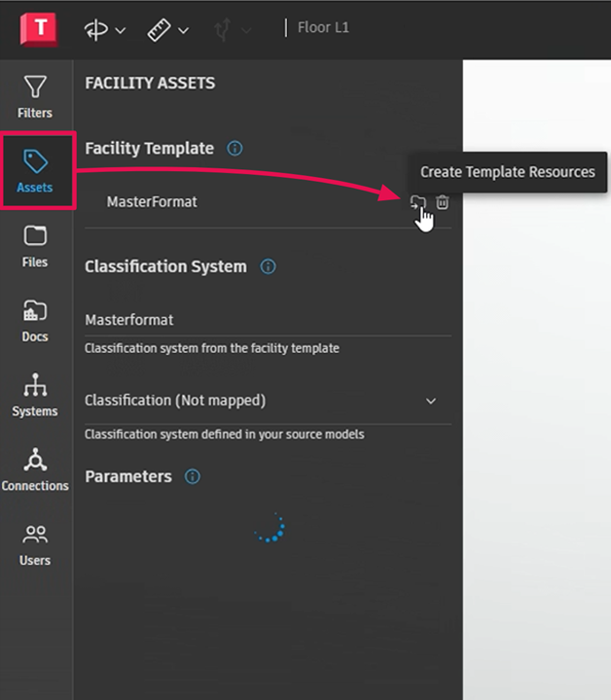Open the Docs panel

click(35, 321)
